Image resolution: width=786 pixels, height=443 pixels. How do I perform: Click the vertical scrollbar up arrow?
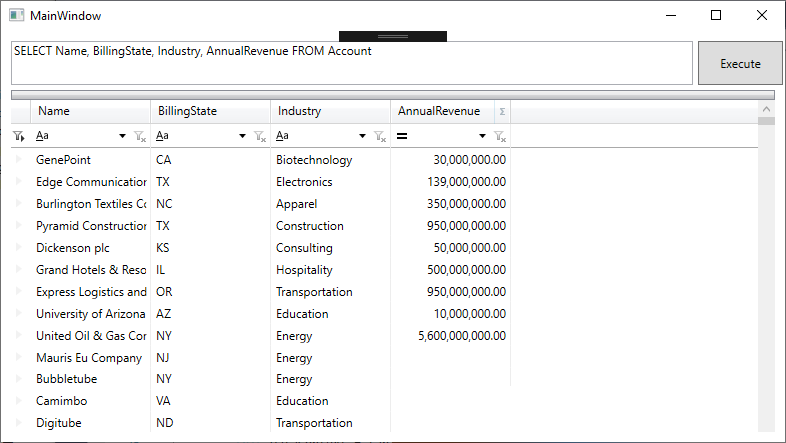pos(766,109)
